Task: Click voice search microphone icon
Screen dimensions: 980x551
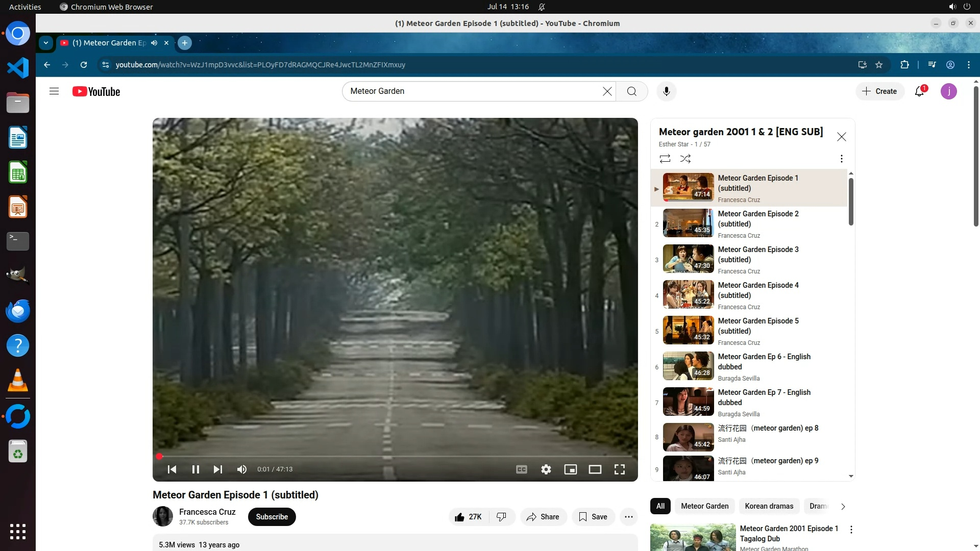Action: [666, 91]
